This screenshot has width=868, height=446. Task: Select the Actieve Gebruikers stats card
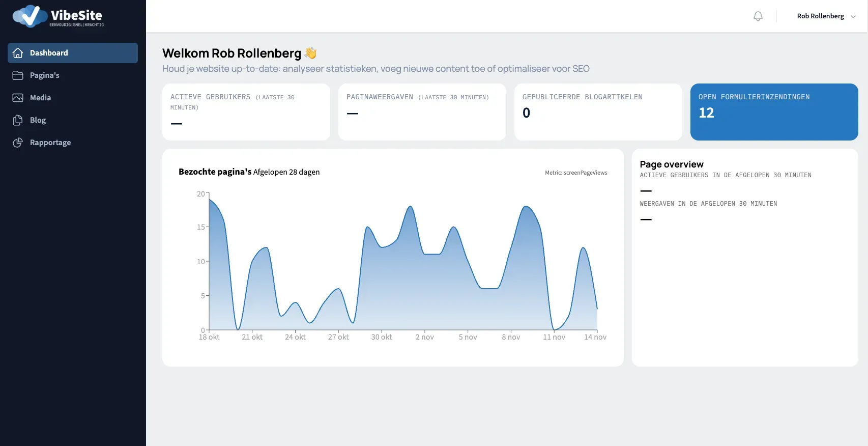246,112
